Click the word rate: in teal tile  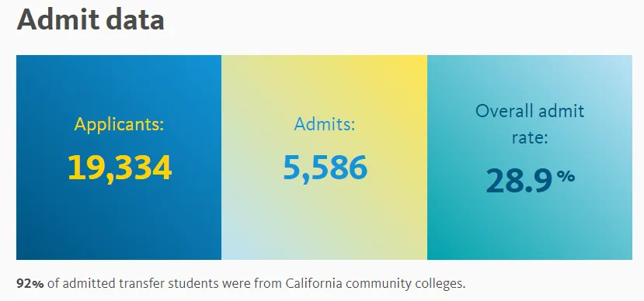[530, 138]
